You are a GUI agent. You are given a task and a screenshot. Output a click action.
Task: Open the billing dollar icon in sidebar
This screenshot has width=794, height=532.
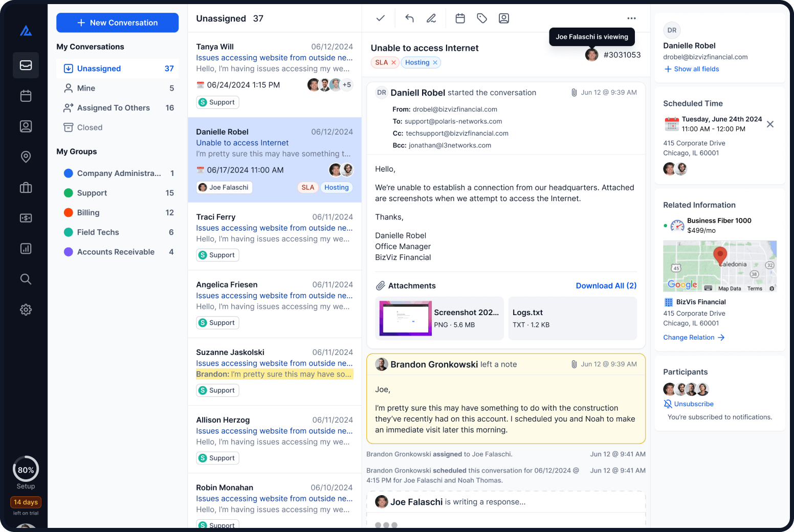click(x=26, y=218)
